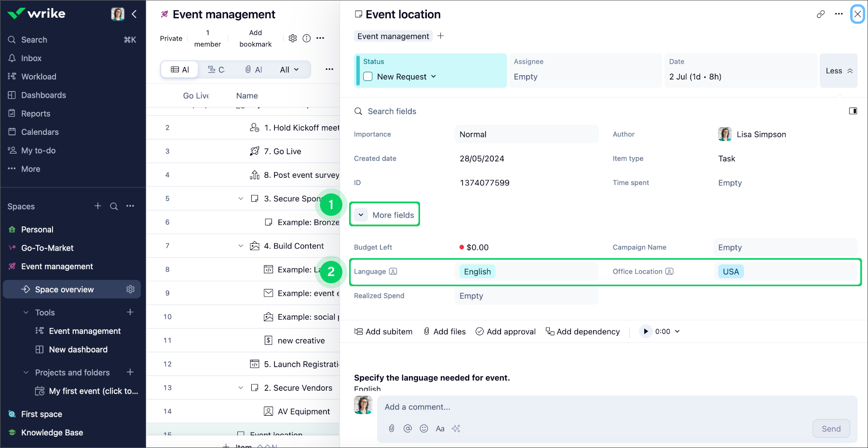Screen dimensions: 868x448
Task: Select the English language tag
Action: click(x=476, y=271)
